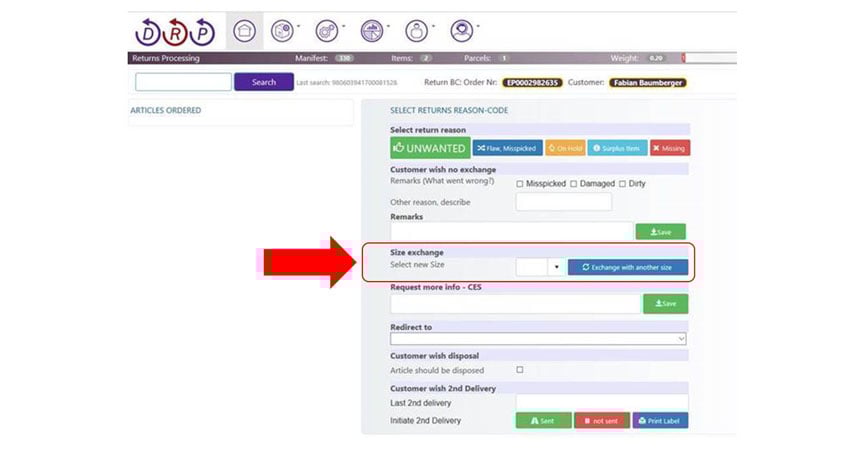Open the user account headset icon menu
Viewport: 850px width, 450px height.
461,31
